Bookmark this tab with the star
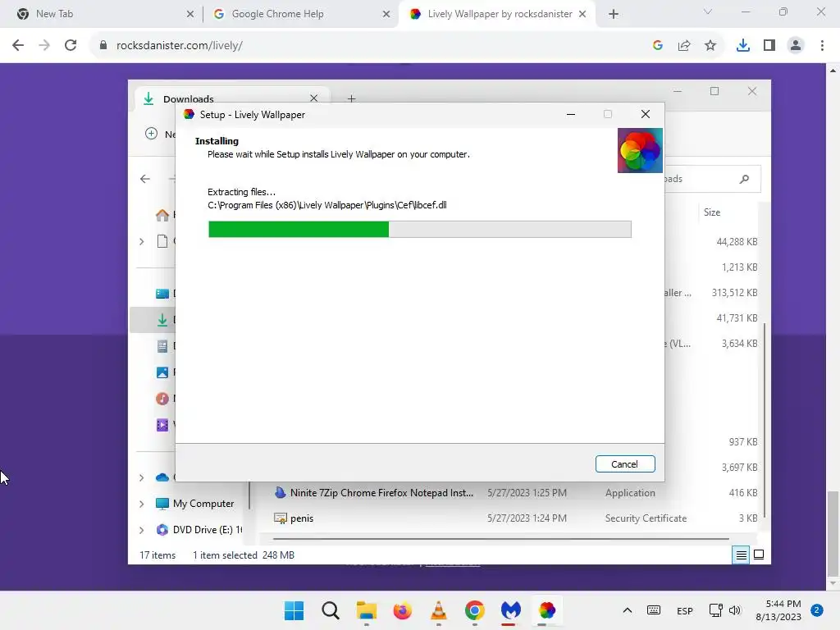Image resolution: width=840 pixels, height=630 pixels. pos(710,46)
